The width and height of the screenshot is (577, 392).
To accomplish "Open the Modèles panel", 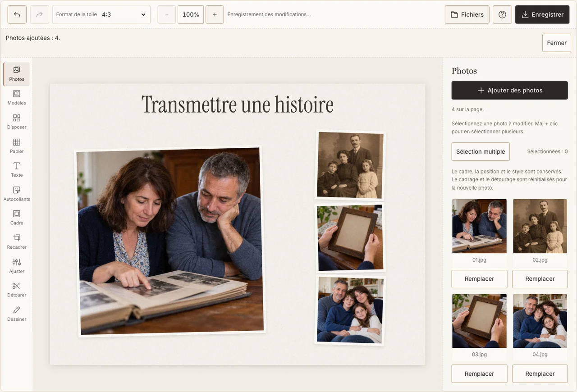I will click(17, 98).
